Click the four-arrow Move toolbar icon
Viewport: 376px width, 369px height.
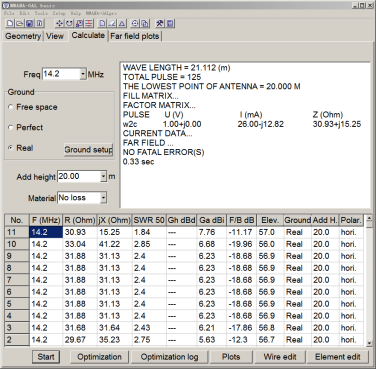coord(59,23)
